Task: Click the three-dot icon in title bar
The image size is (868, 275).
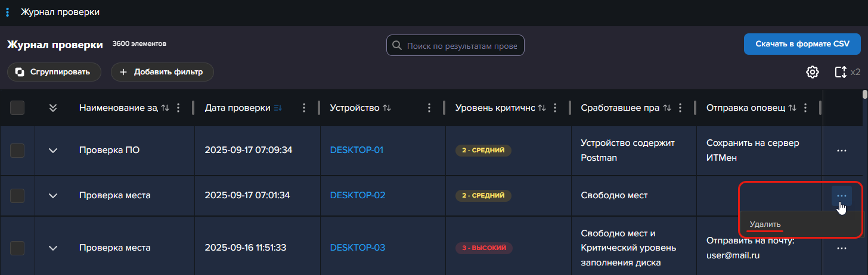Action: pos(8,12)
